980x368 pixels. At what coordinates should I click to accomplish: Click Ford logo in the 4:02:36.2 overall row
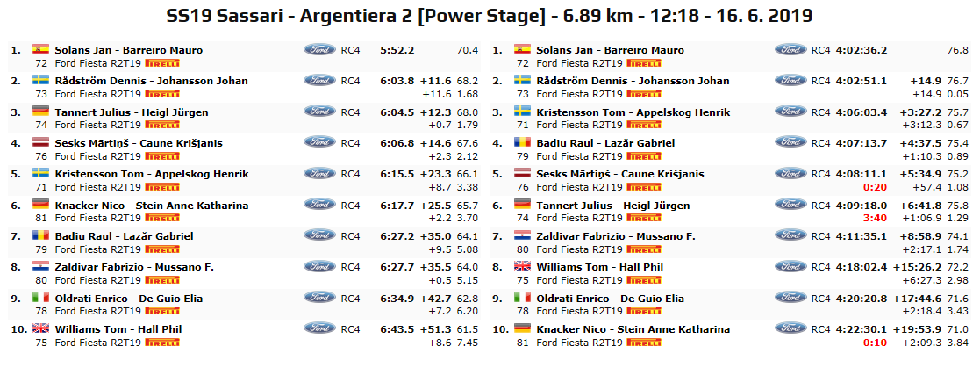point(791,50)
